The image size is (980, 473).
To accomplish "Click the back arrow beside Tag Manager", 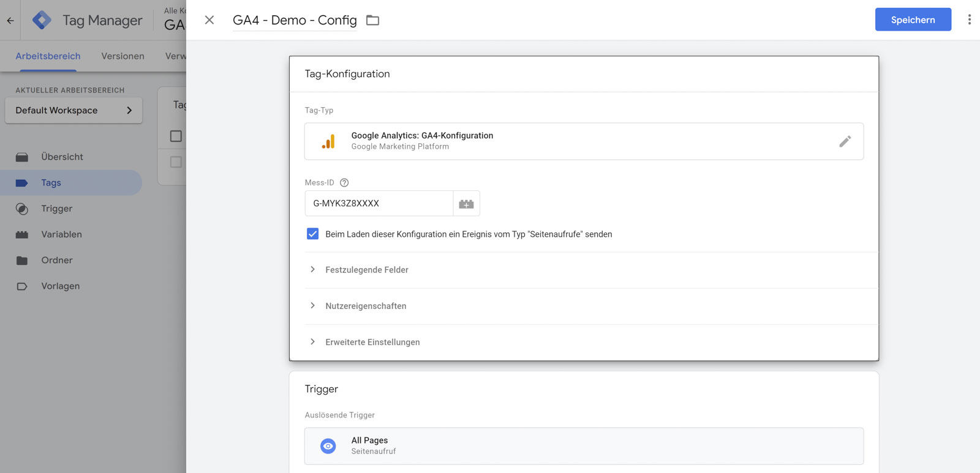I will point(10,20).
